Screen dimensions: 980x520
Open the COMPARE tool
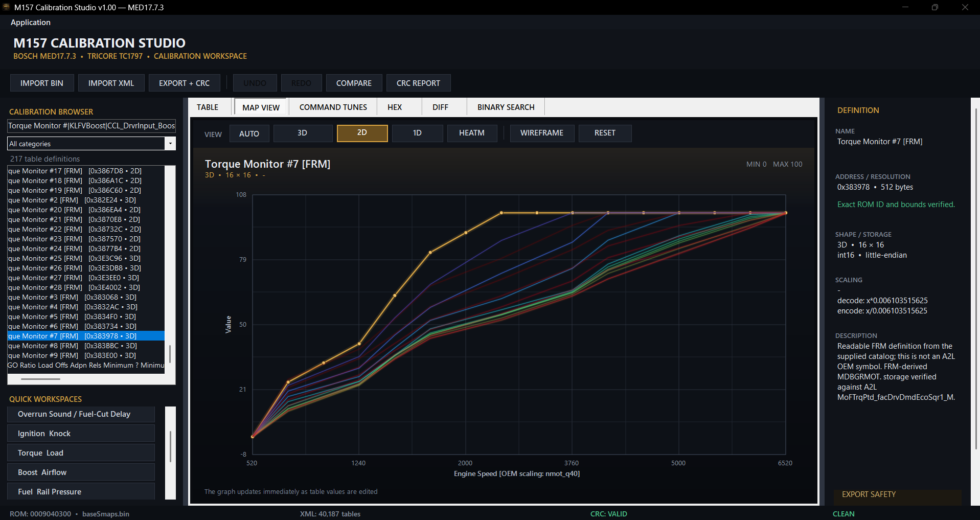tap(354, 83)
